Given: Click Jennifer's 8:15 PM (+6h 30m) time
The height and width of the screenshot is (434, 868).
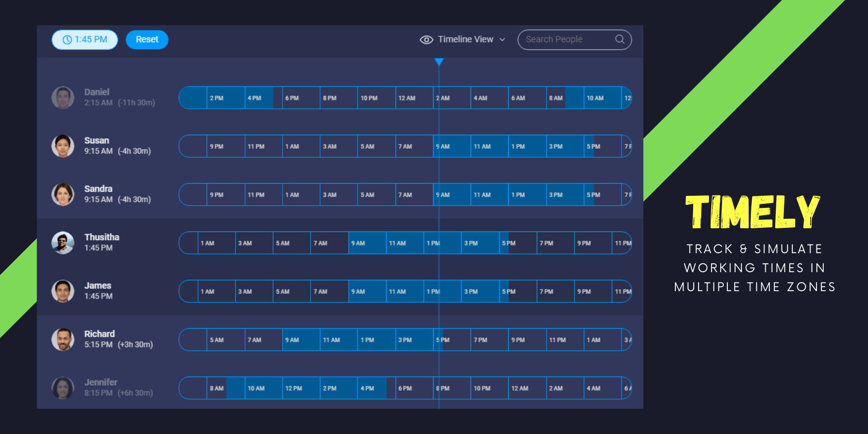Looking at the screenshot, I should click(x=118, y=393).
